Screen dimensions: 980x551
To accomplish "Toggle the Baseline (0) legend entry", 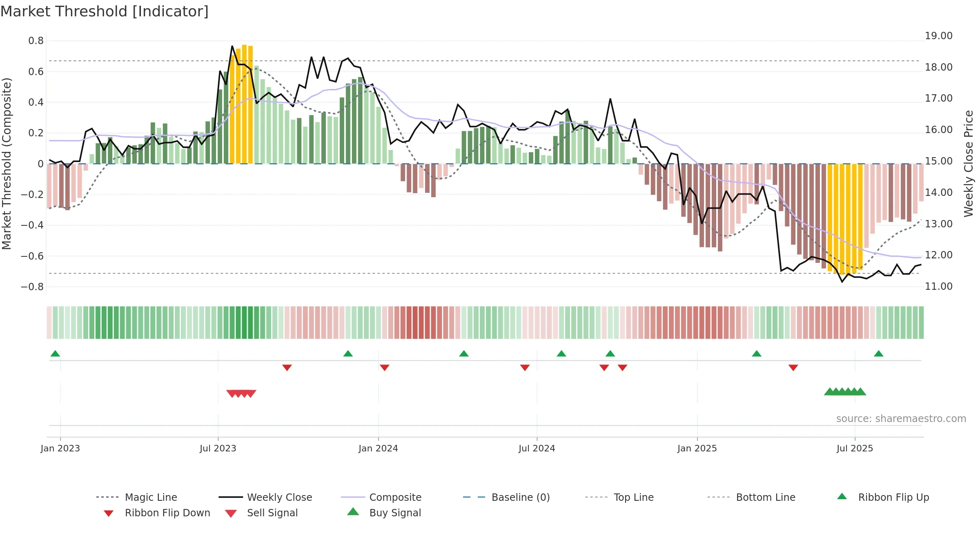I will [x=506, y=497].
